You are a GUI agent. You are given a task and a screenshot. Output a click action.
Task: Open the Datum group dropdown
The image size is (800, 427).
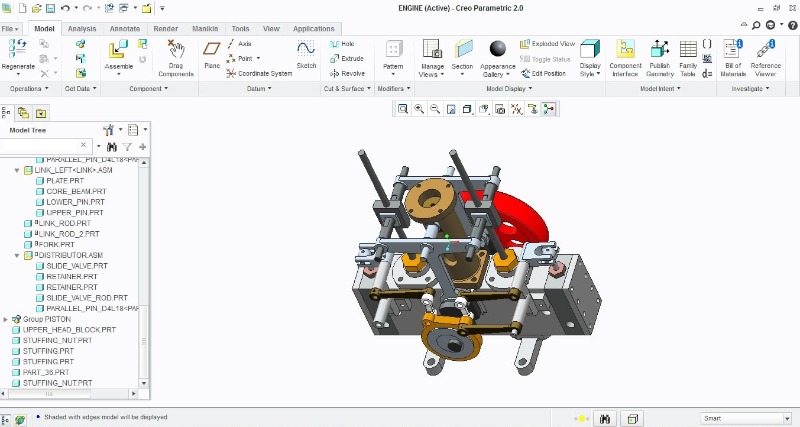259,89
